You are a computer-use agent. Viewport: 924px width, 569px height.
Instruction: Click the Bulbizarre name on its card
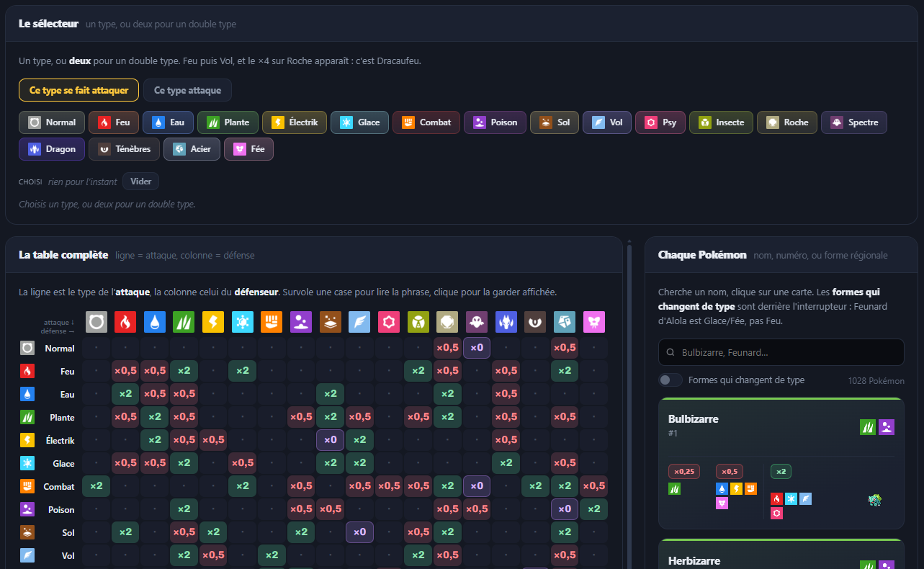694,419
